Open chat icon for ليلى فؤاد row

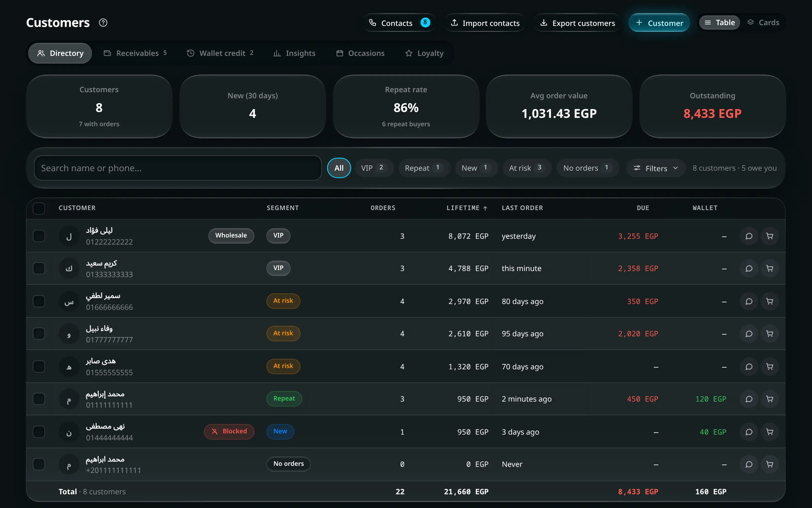[749, 236]
